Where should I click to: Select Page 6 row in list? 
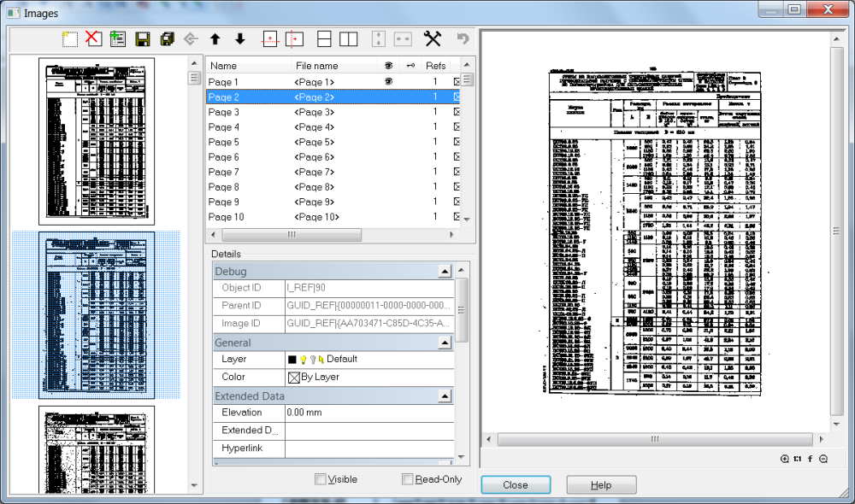pyautogui.click(x=333, y=157)
